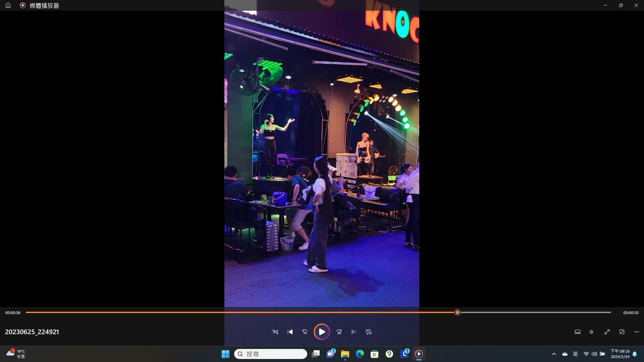Check the battery status icon
644x362 pixels.
602,354
